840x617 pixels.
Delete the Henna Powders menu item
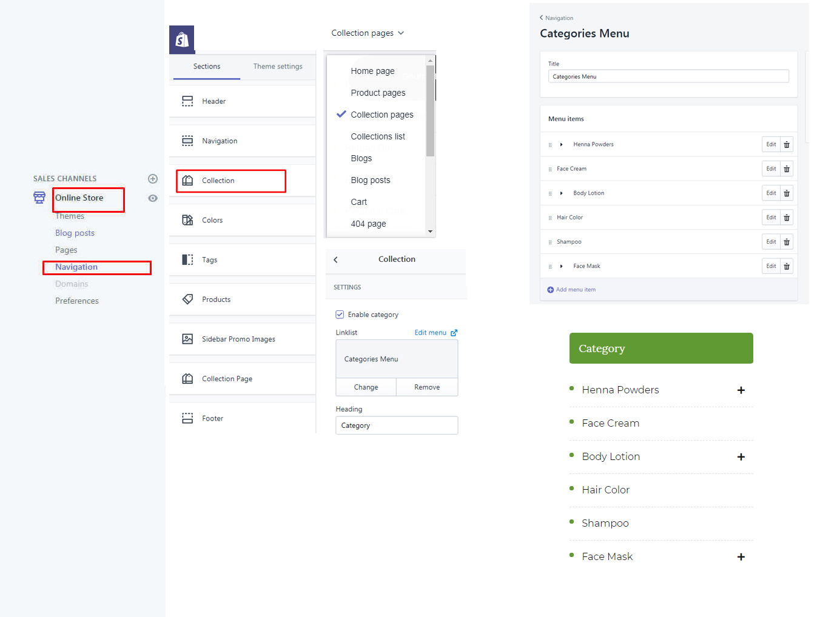[787, 145]
